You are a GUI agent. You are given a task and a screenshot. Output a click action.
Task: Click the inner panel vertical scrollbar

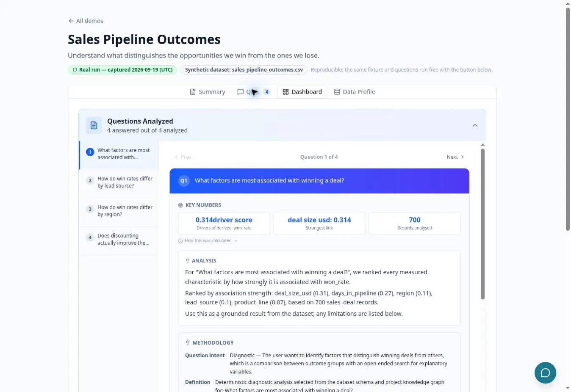(482, 224)
